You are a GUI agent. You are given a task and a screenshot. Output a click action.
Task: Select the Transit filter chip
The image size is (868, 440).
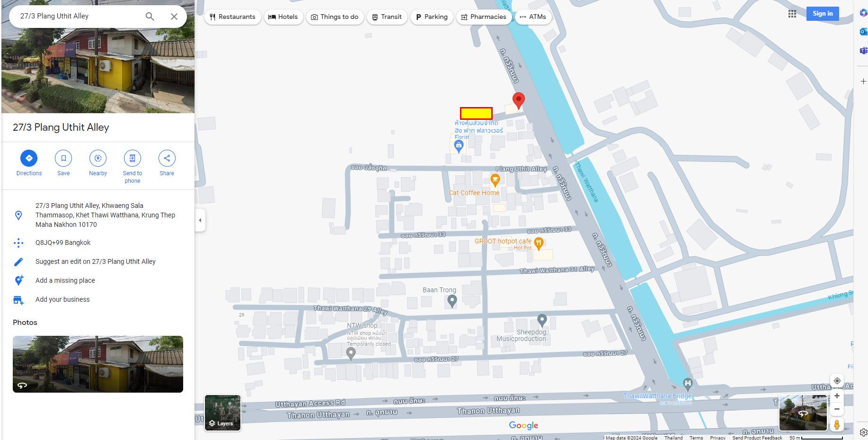tap(387, 17)
